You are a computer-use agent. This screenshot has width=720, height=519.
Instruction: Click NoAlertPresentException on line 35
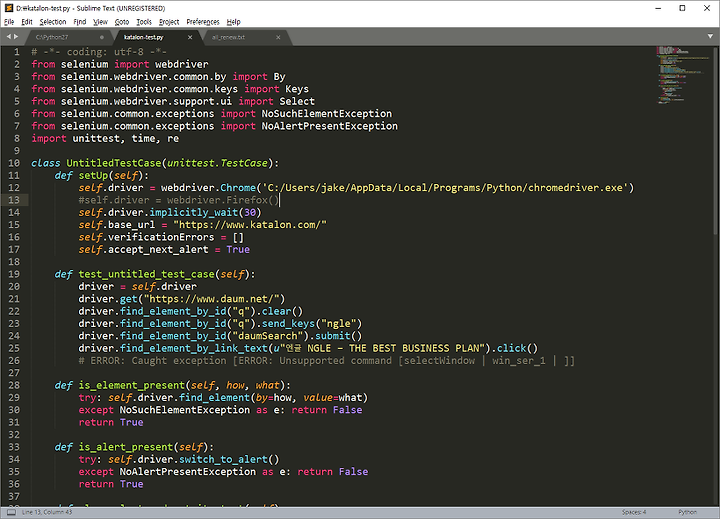[187, 472]
